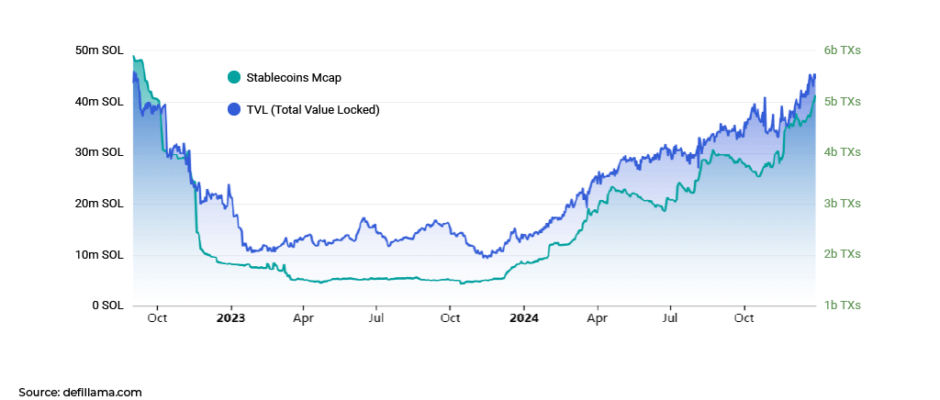Click the 4b TXs right axis label
Viewport: 940px width, 400px height.
click(842, 152)
